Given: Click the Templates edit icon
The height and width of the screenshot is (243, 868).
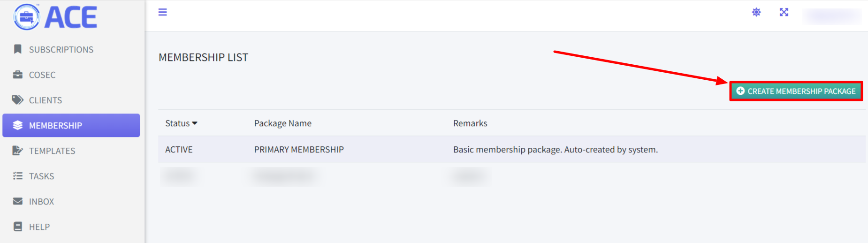Looking at the screenshot, I should tap(18, 151).
